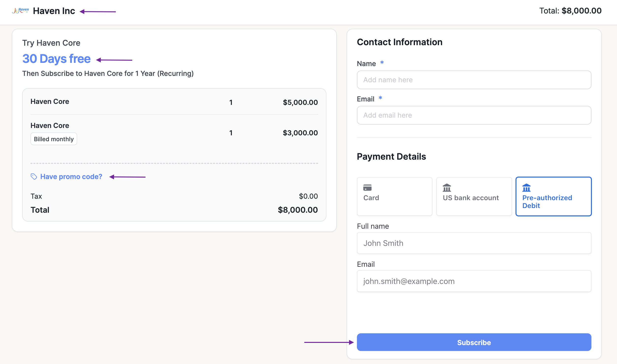The height and width of the screenshot is (364, 617).
Task: Select US bank account payment option
Action: pyautogui.click(x=474, y=196)
